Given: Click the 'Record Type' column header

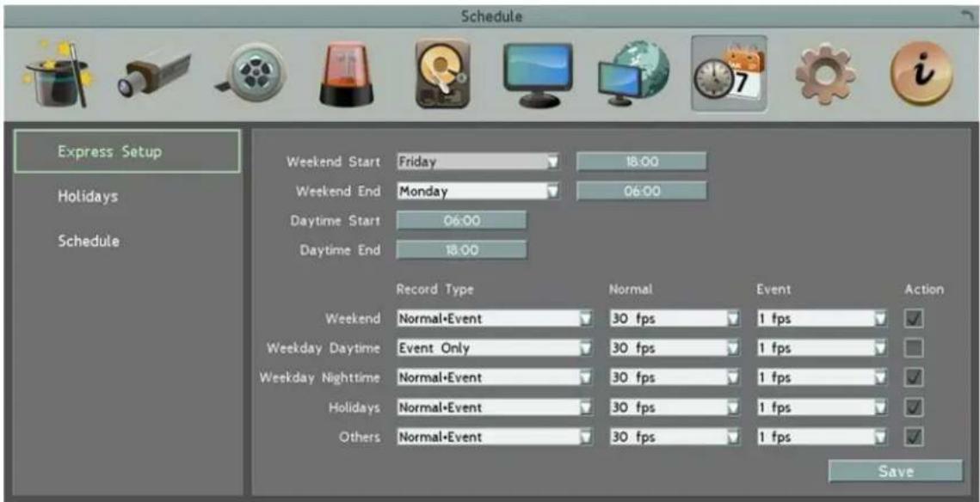Looking at the screenshot, I should click(435, 290).
